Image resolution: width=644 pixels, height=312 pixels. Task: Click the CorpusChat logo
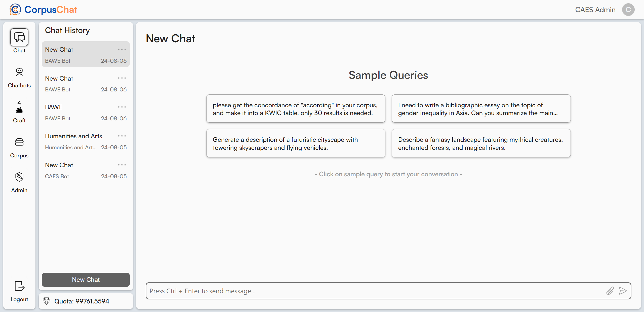coord(43,10)
